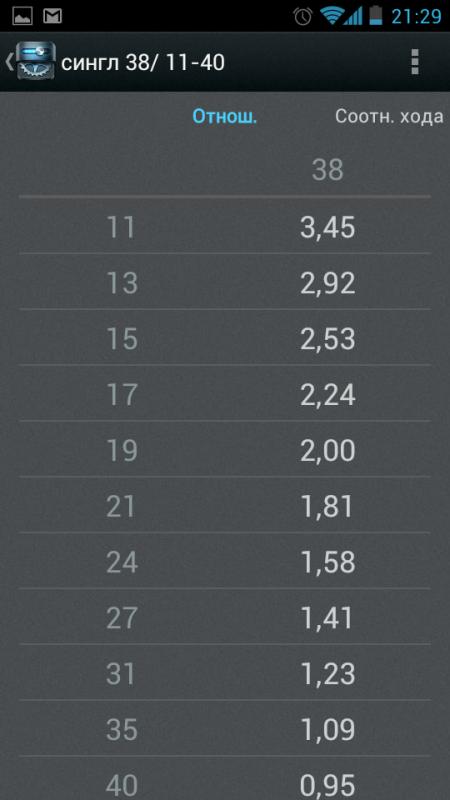Select the row for the 15 cog
The image size is (450, 800).
tap(224, 338)
